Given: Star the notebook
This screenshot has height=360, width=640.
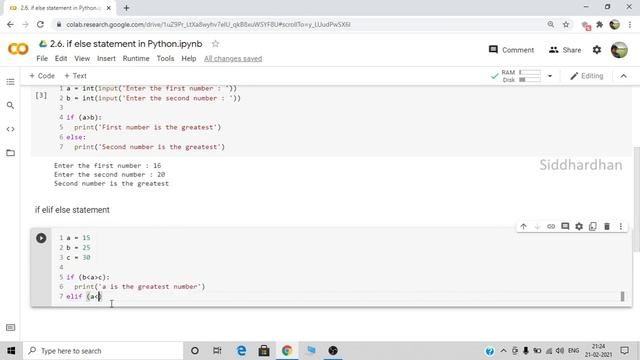Looking at the screenshot, I should [215, 44].
